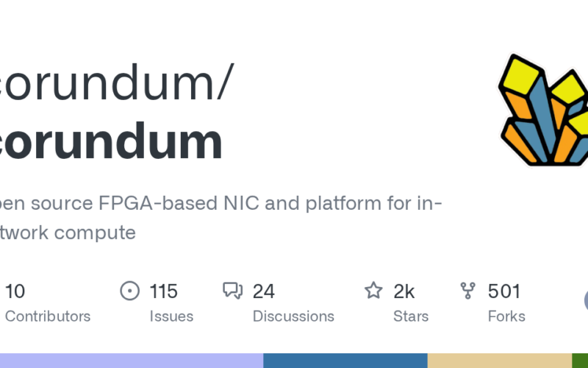588x368 pixels.
Task: Click the tan language bar segment
Action: coord(500,361)
